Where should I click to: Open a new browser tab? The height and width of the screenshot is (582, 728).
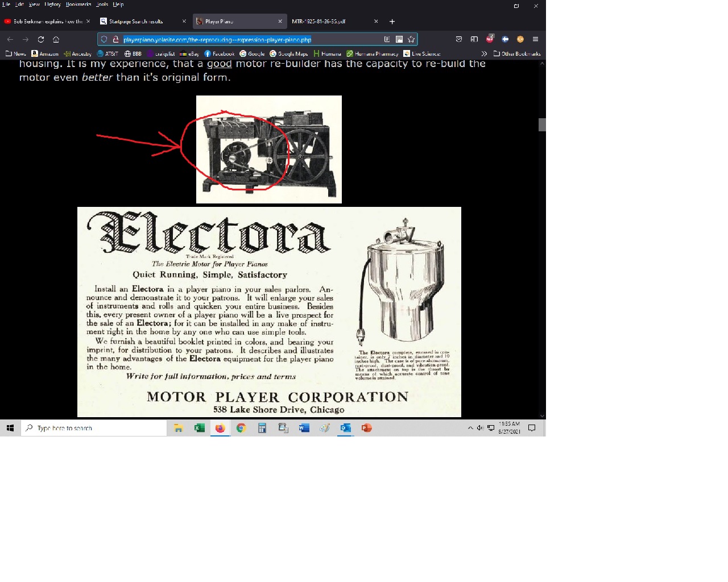(x=392, y=22)
